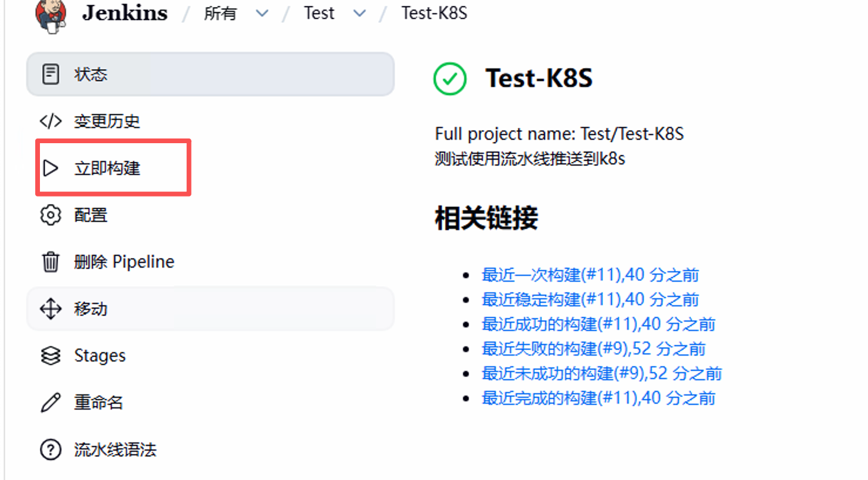Click the Stages layers icon
Image resolution: width=868 pixels, height=480 pixels.
pos(51,356)
